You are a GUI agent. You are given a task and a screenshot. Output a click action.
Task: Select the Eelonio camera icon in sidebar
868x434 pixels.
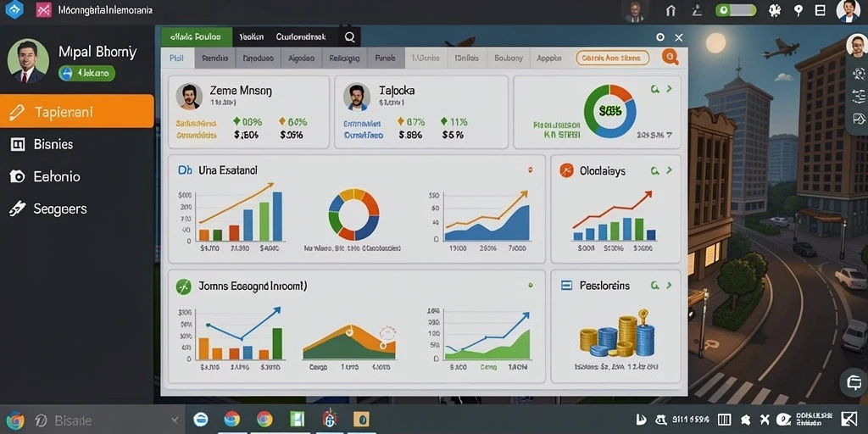pos(18,176)
